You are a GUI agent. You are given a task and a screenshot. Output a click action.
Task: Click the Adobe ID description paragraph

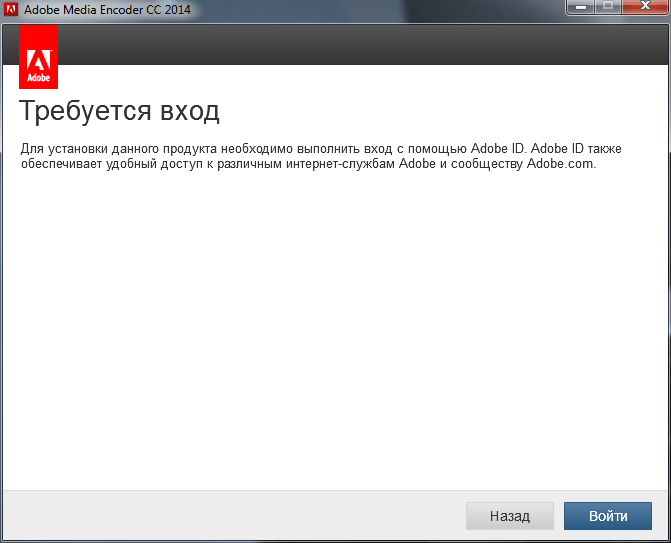pos(321,156)
